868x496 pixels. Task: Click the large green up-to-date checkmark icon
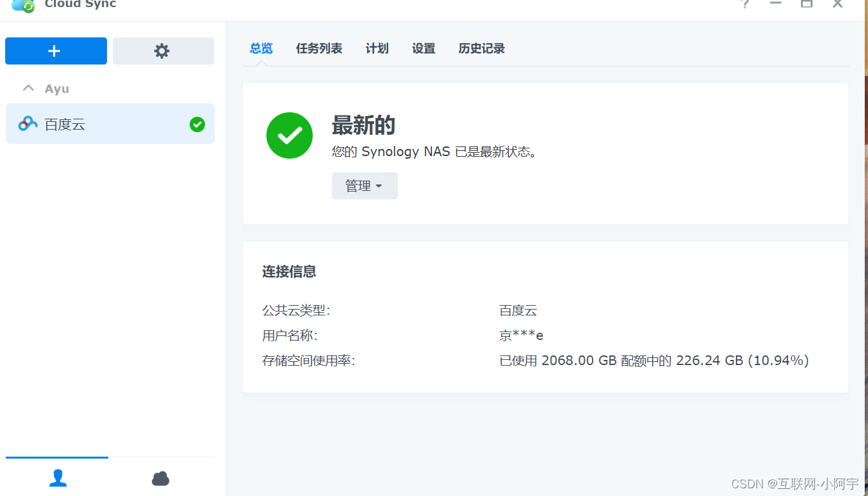point(290,135)
